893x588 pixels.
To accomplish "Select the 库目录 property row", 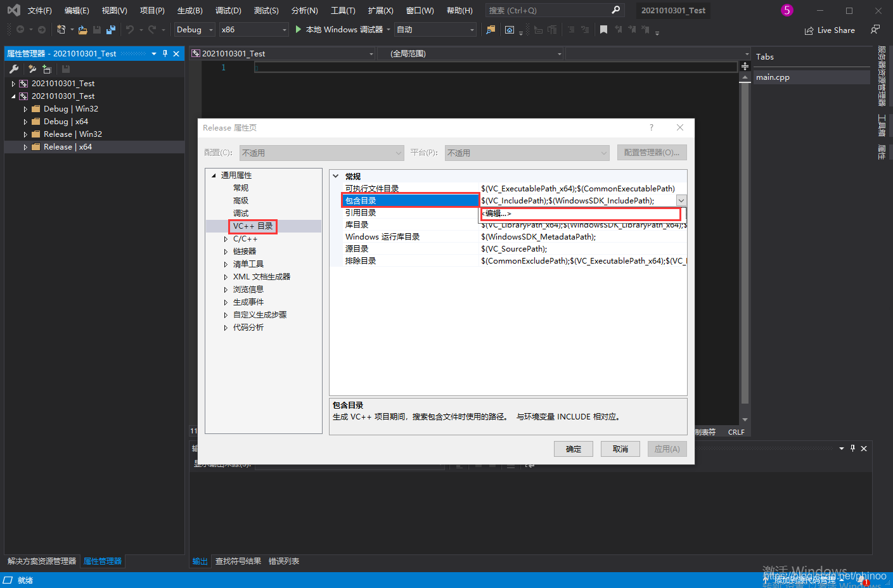I will point(508,225).
